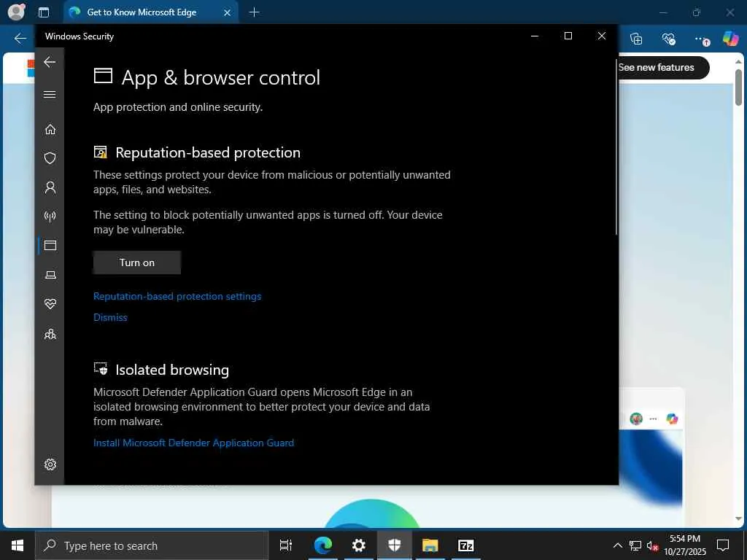
Task: Open Windows Security settings gear
Action: pyautogui.click(x=50, y=464)
